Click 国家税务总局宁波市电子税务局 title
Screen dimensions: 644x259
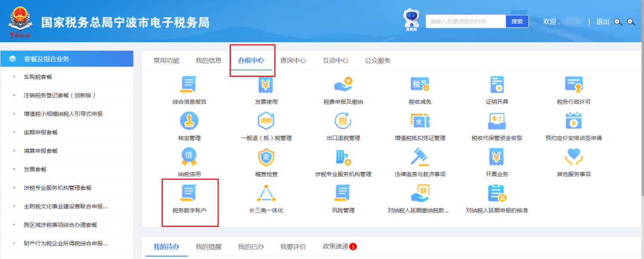coord(125,22)
